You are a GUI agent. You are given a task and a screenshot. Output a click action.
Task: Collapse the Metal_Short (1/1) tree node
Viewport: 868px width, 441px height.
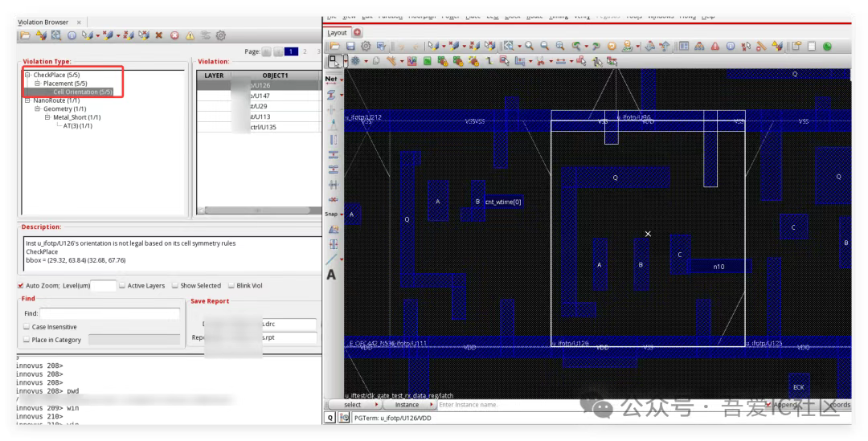coord(47,117)
